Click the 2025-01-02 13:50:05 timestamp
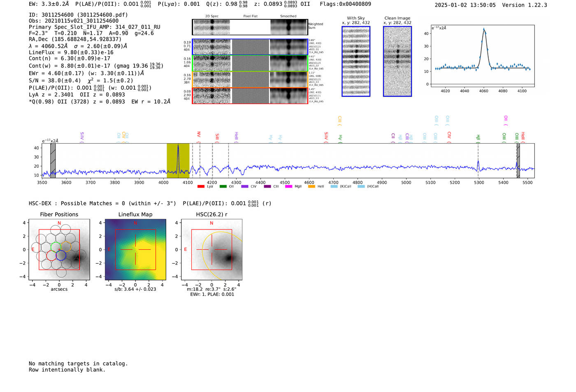The width and height of the screenshot is (576, 392). coord(465,5)
